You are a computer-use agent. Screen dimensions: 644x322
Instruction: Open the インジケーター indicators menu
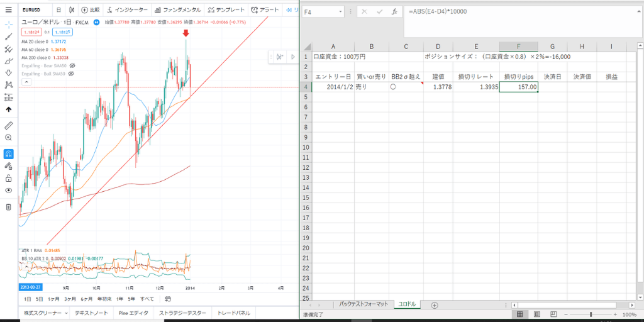coord(127,9)
